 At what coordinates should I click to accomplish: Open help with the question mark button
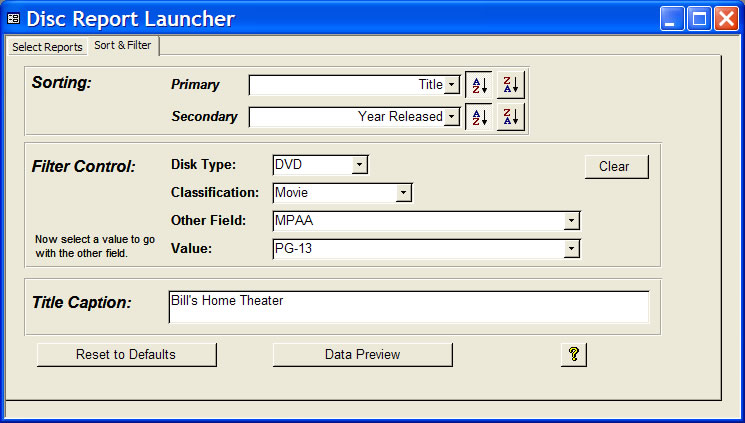[573, 355]
